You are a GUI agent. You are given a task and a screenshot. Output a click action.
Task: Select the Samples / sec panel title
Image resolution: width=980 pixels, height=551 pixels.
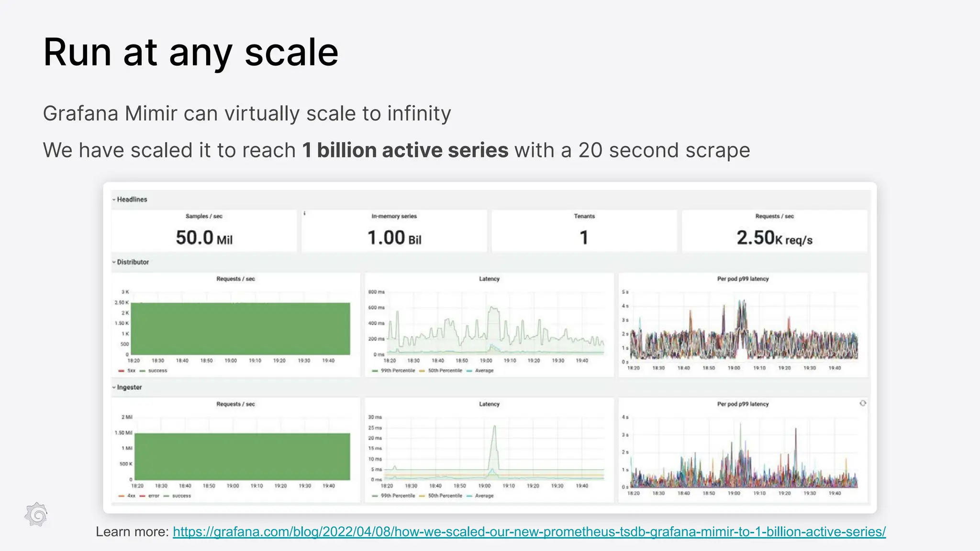pyautogui.click(x=204, y=216)
